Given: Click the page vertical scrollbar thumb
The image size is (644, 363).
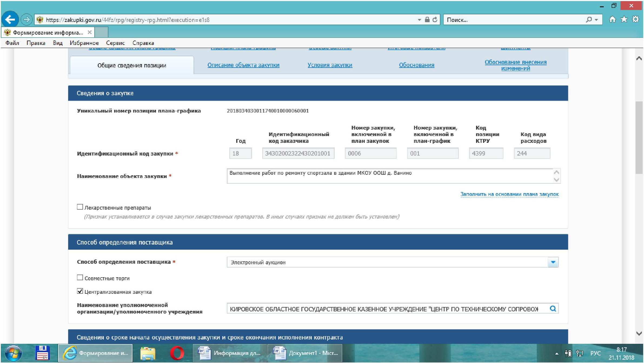Looking at the screenshot, I should (639, 137).
